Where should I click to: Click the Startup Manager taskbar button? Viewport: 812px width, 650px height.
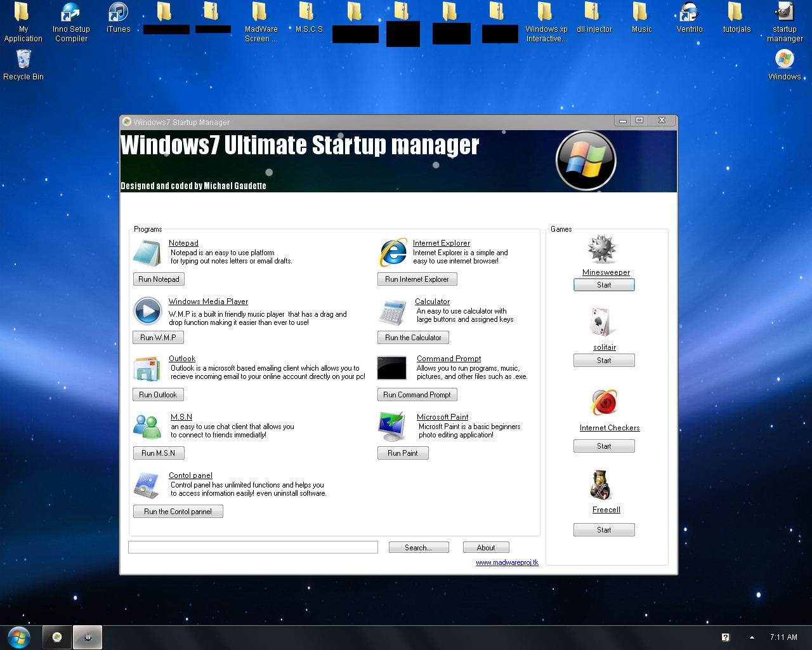point(57,637)
